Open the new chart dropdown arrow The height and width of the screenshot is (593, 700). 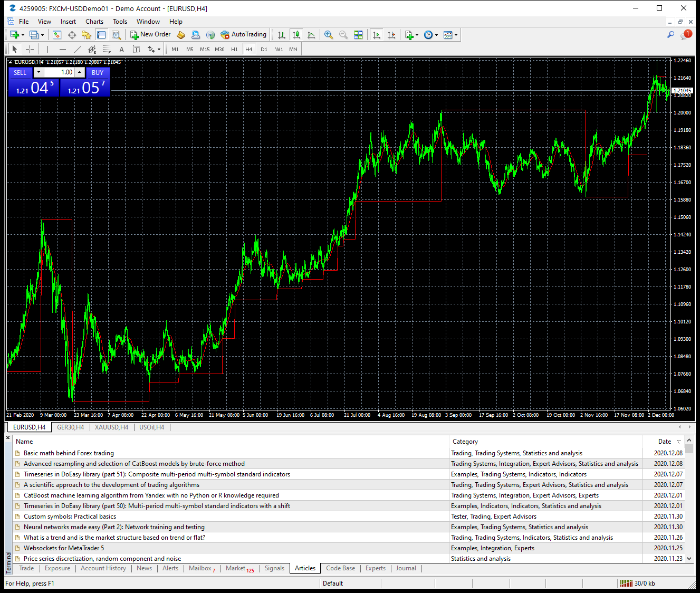[x=23, y=35]
